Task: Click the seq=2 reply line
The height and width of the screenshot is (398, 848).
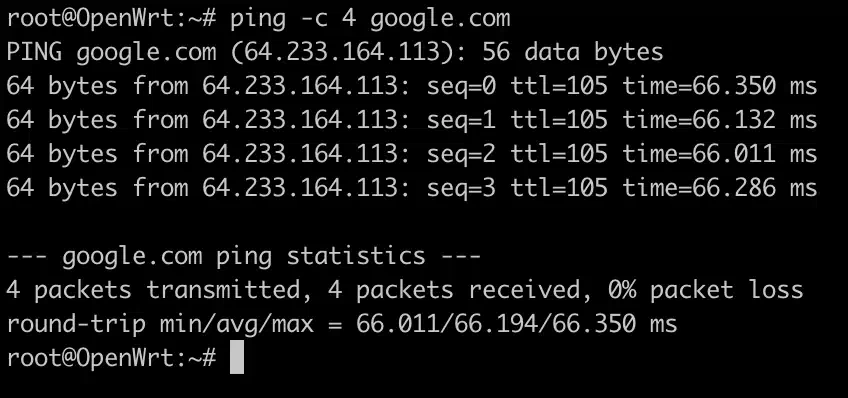Action: [x=412, y=154]
